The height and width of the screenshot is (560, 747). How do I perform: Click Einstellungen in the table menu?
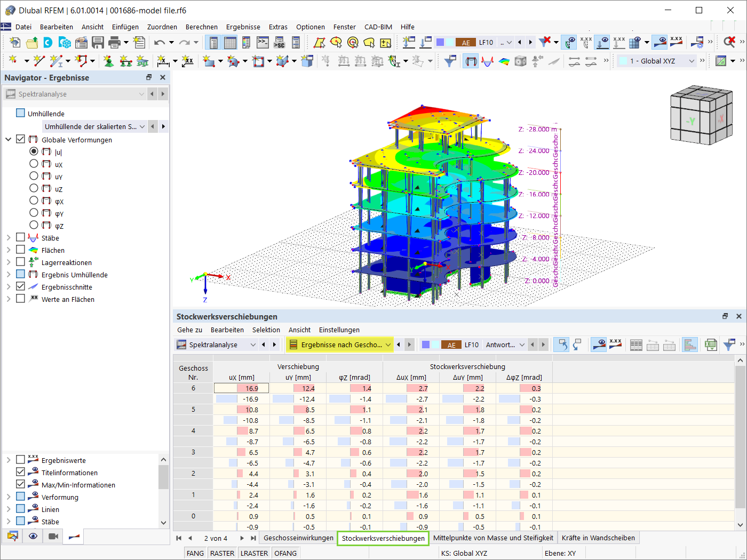click(339, 330)
